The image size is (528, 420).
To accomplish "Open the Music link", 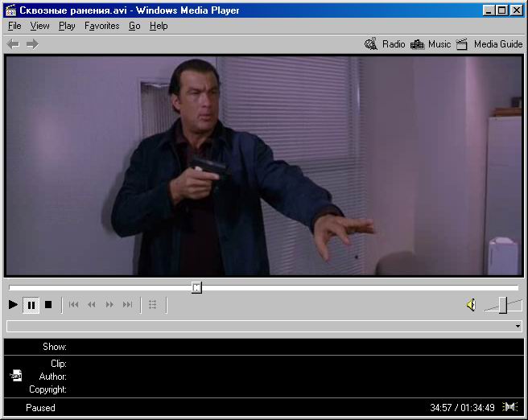I will pos(439,44).
